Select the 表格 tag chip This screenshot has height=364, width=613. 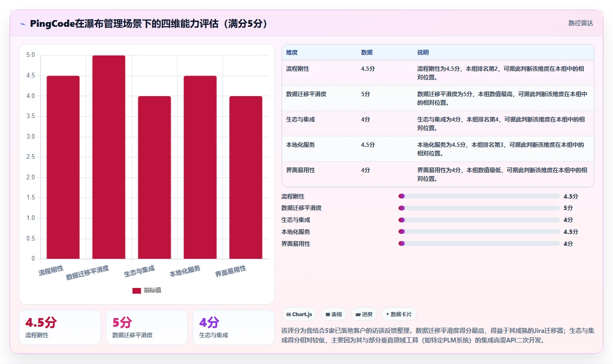(x=333, y=314)
